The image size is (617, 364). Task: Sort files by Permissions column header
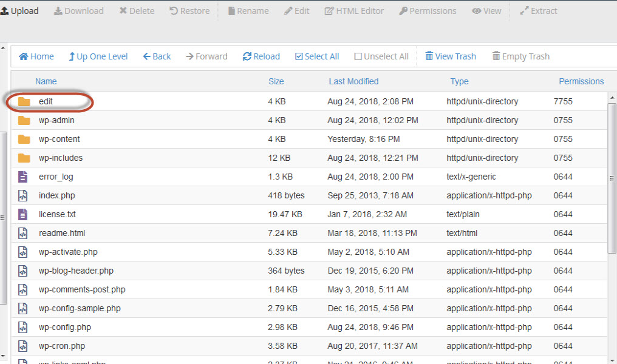[x=581, y=81]
